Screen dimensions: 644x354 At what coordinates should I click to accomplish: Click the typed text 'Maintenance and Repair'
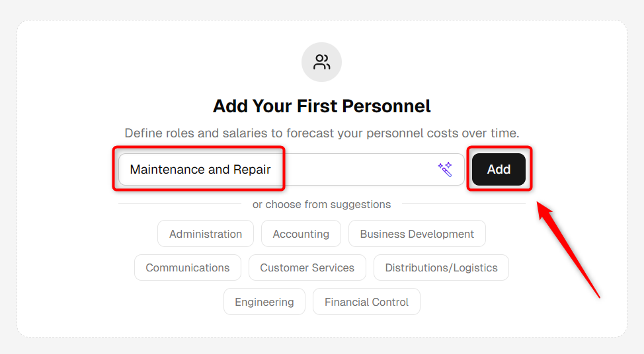tap(200, 170)
